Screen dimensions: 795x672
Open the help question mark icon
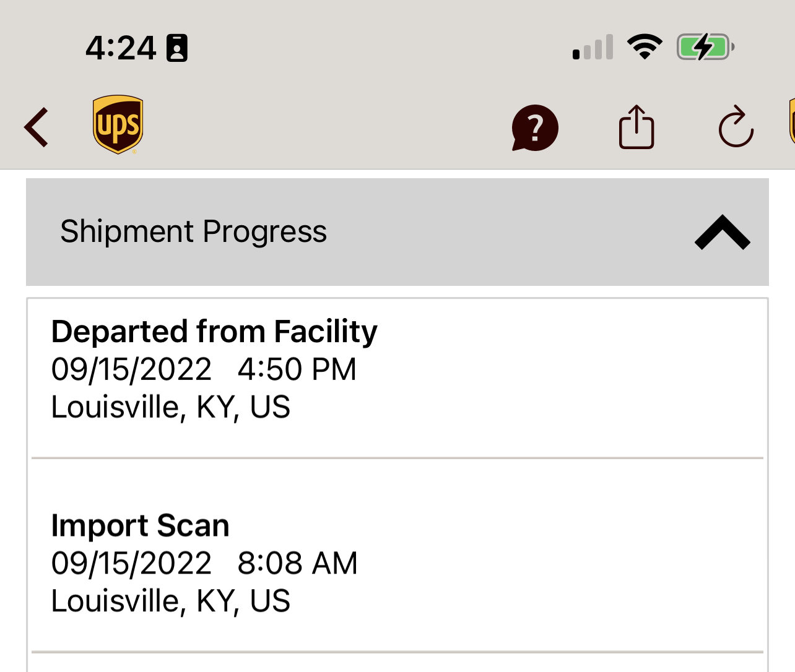pyautogui.click(x=535, y=128)
